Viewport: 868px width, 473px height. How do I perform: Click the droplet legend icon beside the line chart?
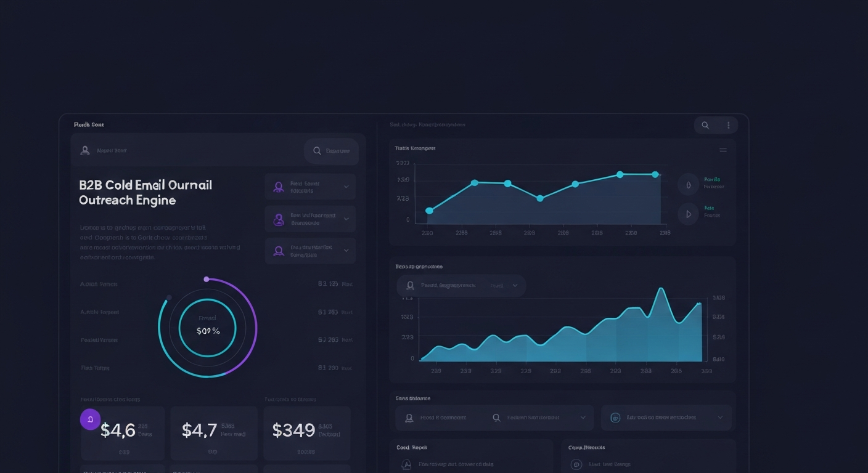pos(688,184)
